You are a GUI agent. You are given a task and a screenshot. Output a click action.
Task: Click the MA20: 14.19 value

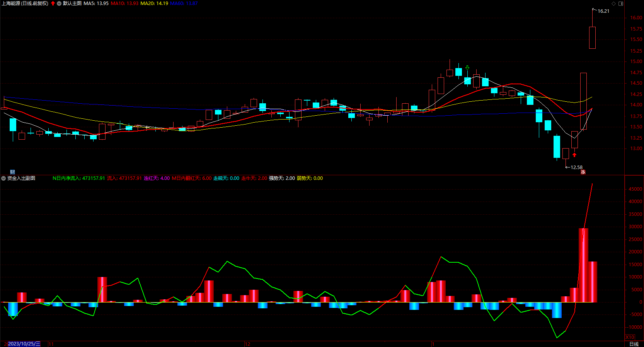(154, 3)
